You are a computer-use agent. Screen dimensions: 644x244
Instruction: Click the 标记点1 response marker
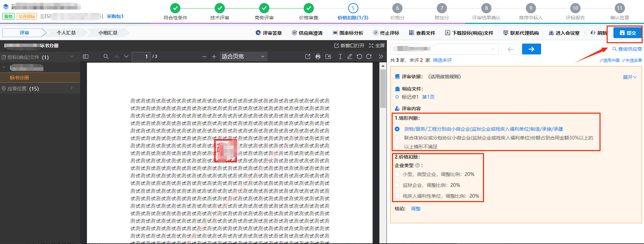(x=408, y=97)
